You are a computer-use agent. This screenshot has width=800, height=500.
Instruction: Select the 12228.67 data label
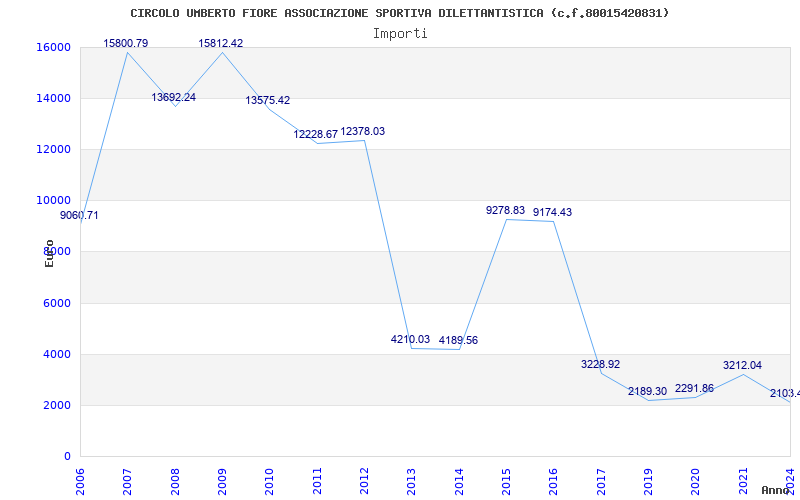click(315, 134)
